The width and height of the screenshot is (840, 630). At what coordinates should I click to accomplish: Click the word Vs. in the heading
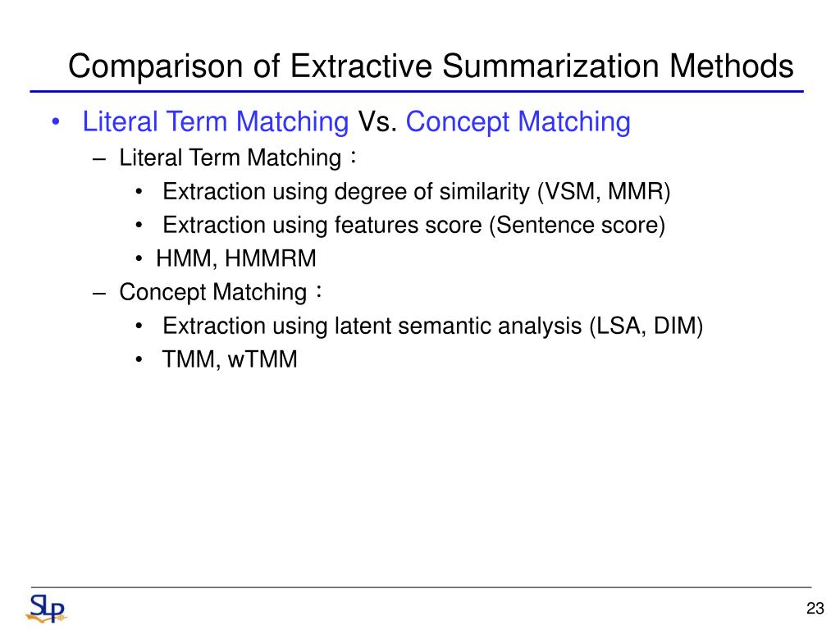tap(377, 121)
